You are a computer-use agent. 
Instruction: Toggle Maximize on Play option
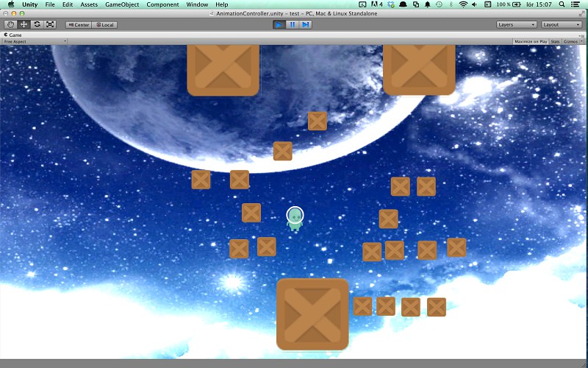(531, 42)
